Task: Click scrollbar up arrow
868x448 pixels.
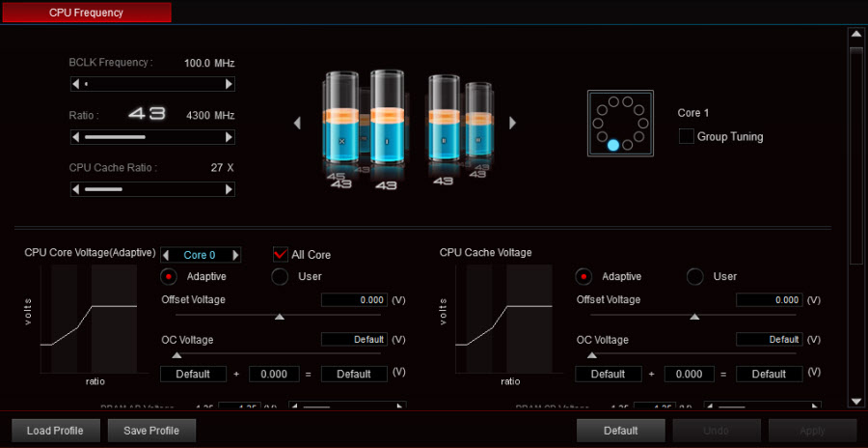Action: tap(855, 35)
